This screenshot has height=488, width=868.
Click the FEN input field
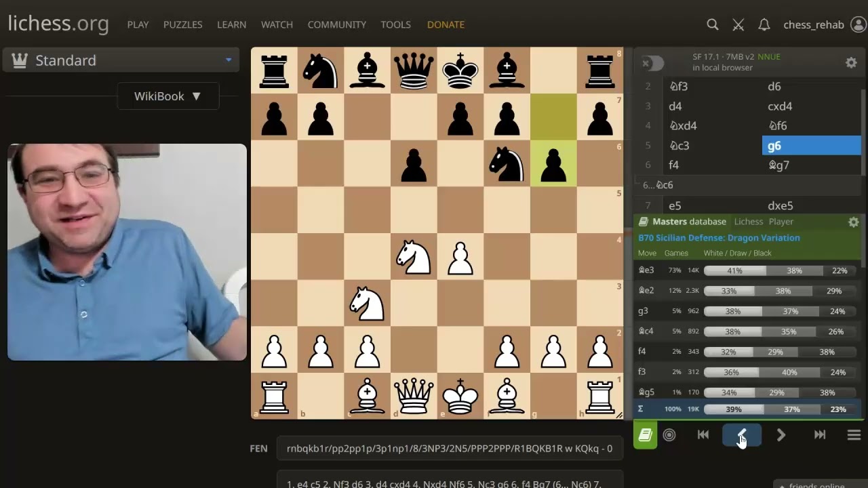click(450, 448)
